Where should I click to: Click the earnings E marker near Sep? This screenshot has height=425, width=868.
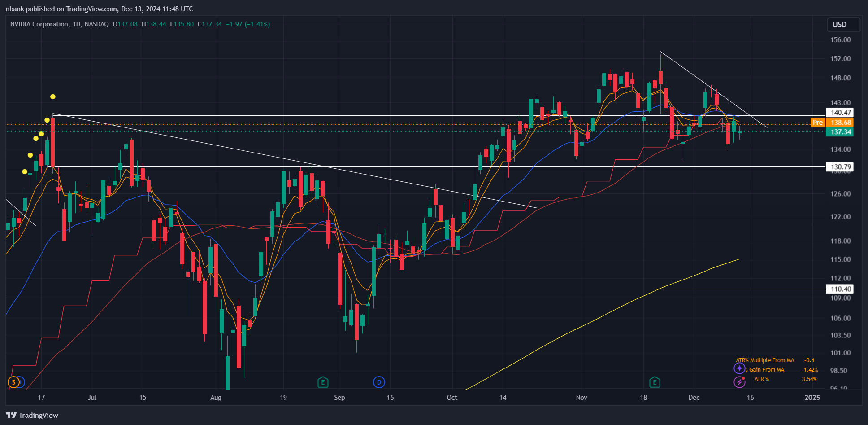323,382
